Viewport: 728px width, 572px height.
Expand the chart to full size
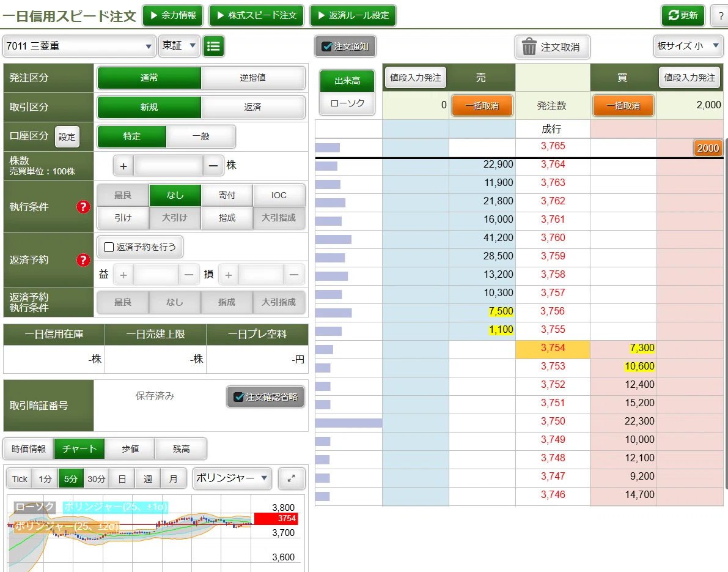click(292, 478)
